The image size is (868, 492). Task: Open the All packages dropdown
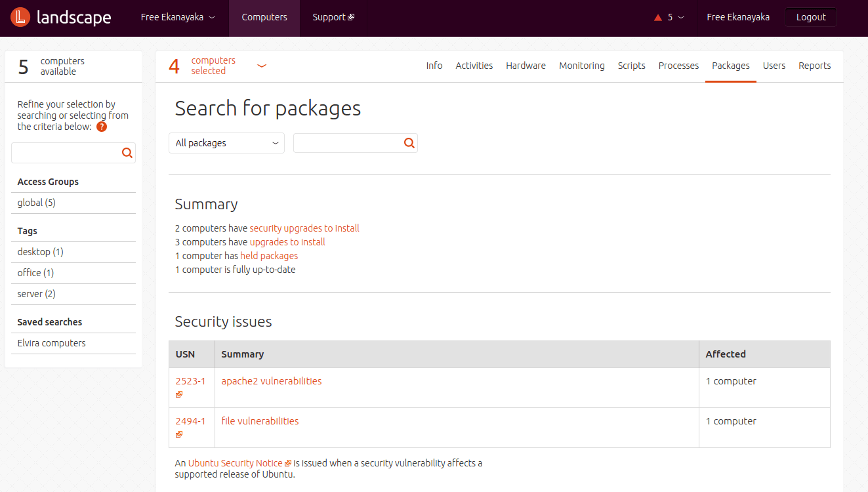point(226,143)
